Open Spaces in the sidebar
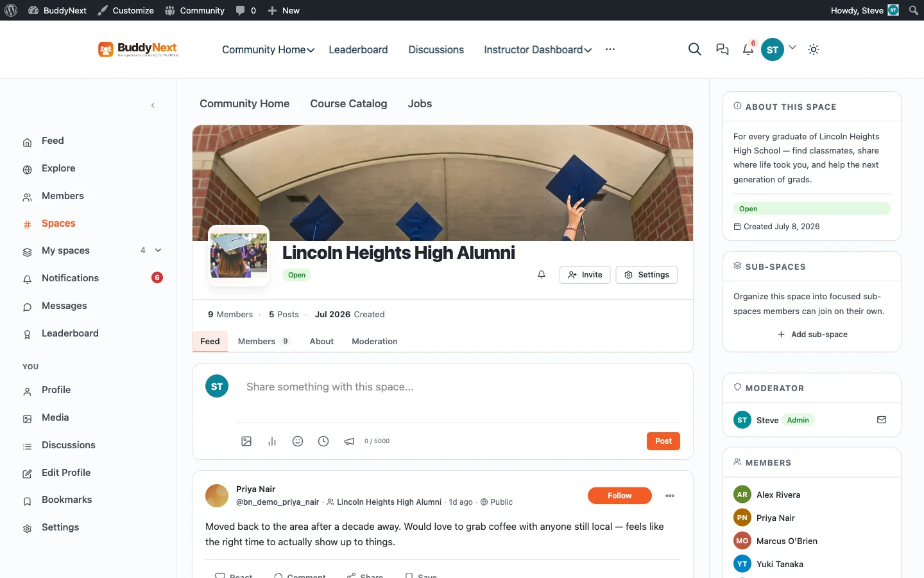924x578 pixels. (x=58, y=223)
